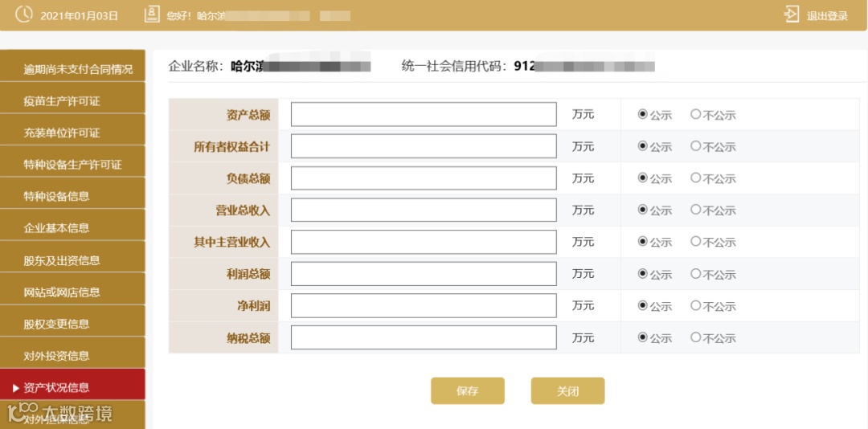This screenshot has width=868, height=429.
Task: Click the arrow marker beside 资产状况信息
Action: 15,388
